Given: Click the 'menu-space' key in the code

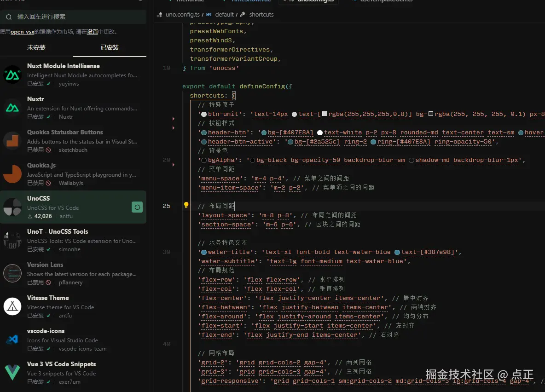Looking at the screenshot, I should (x=220, y=179).
